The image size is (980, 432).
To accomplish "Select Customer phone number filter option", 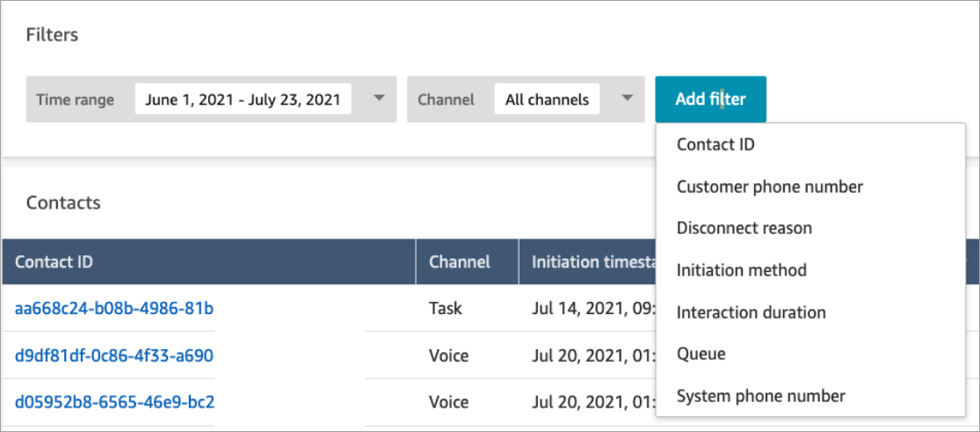I will point(769,187).
